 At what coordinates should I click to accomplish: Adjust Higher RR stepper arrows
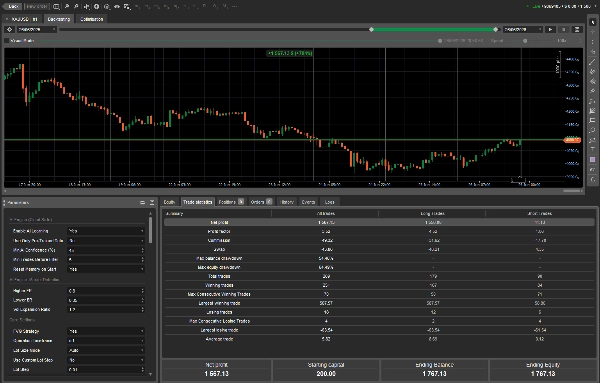point(142,291)
